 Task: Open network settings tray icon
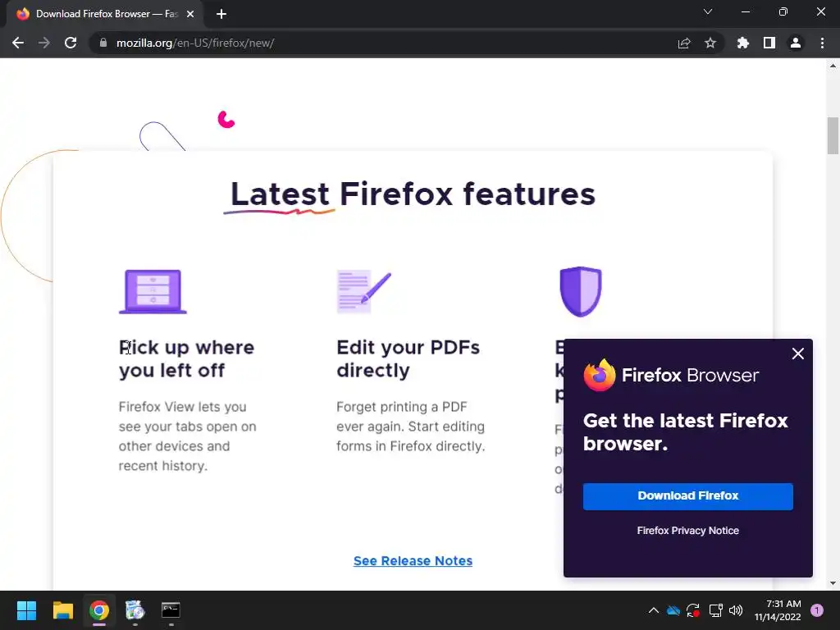point(715,610)
